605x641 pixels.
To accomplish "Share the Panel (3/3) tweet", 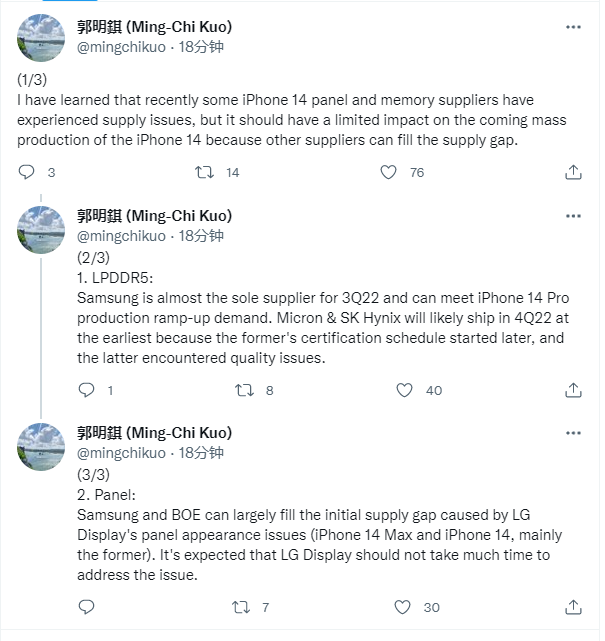I will click(x=573, y=607).
